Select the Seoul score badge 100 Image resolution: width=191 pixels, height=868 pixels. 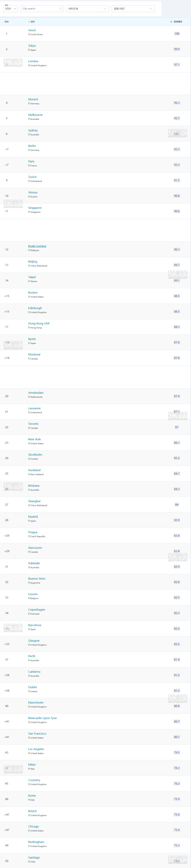pos(177,34)
